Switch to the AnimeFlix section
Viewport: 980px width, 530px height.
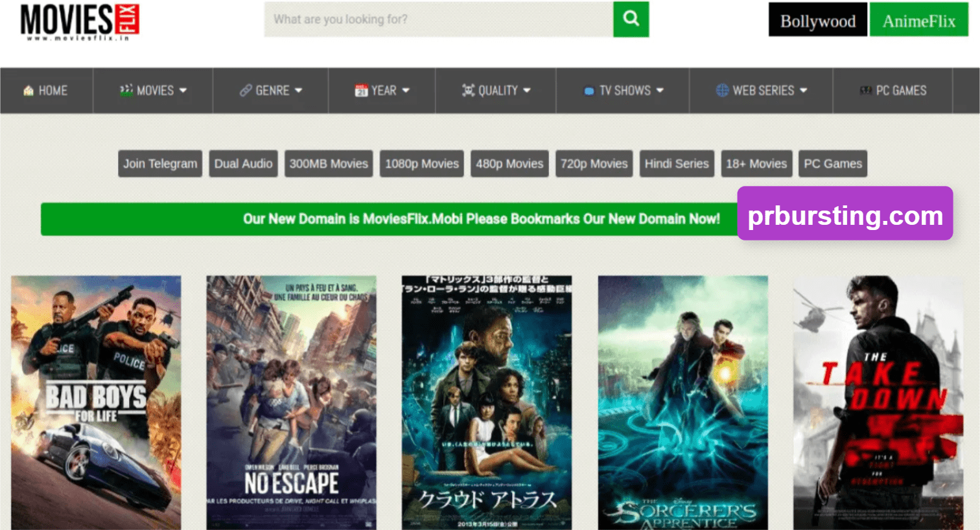(x=918, y=20)
